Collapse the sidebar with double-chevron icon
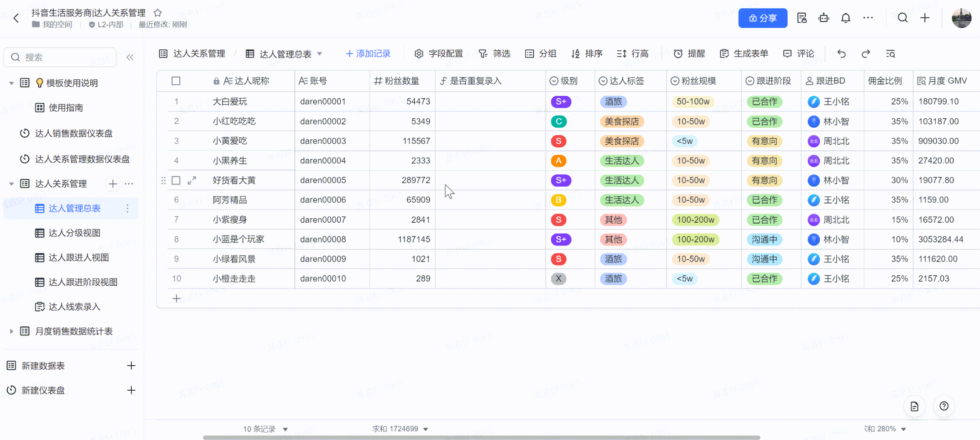Image resolution: width=980 pixels, height=440 pixels. [130, 57]
